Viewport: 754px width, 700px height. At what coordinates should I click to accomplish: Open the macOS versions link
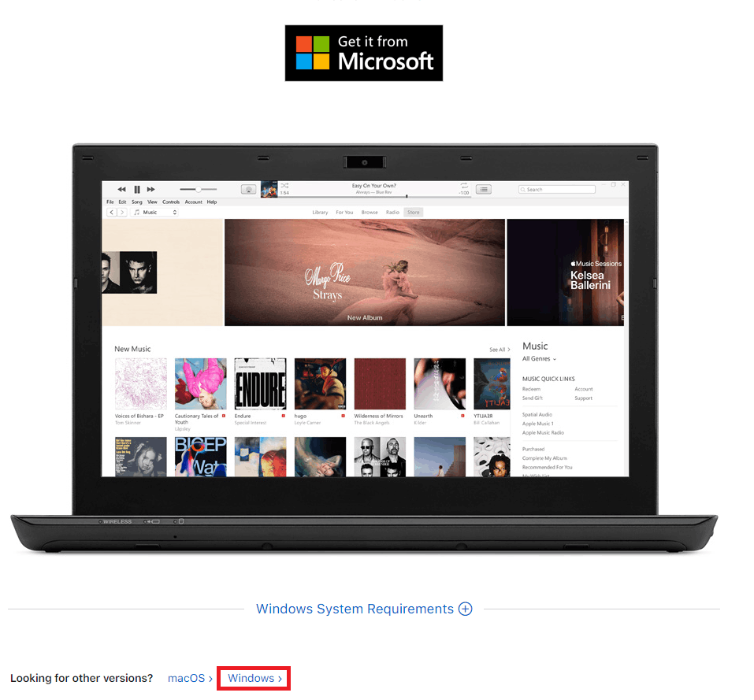[x=190, y=678]
